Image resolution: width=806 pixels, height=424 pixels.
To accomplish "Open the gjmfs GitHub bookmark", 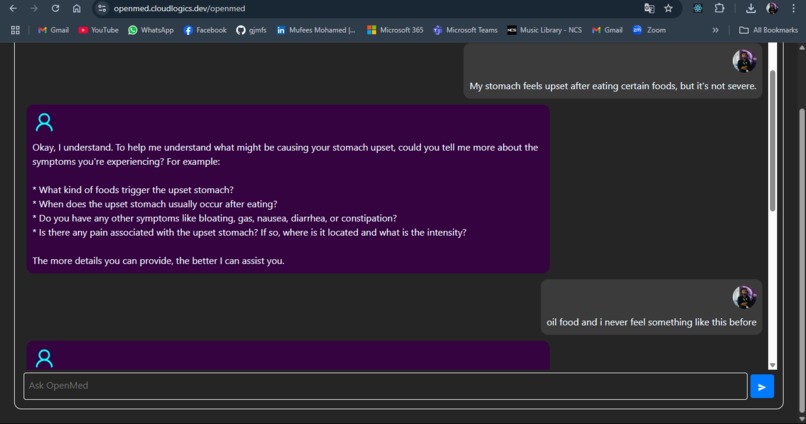I will (x=251, y=30).
